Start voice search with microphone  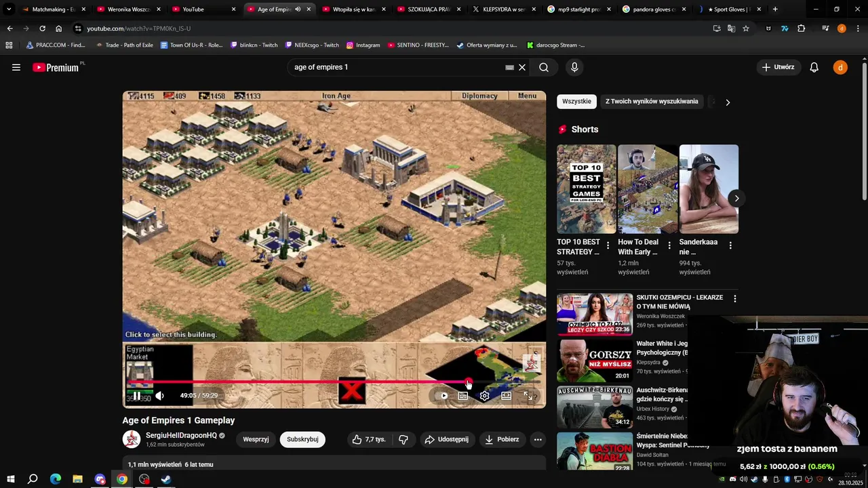click(x=574, y=67)
